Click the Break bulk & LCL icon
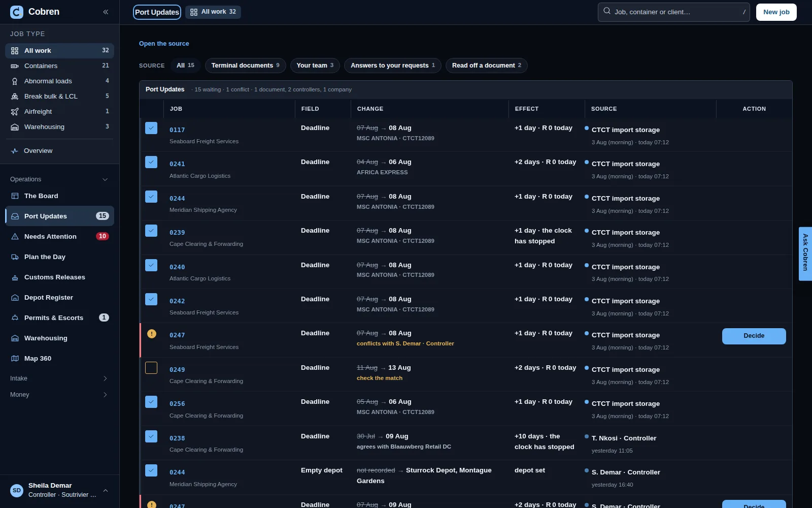The width and height of the screenshot is (812, 508). 15,97
